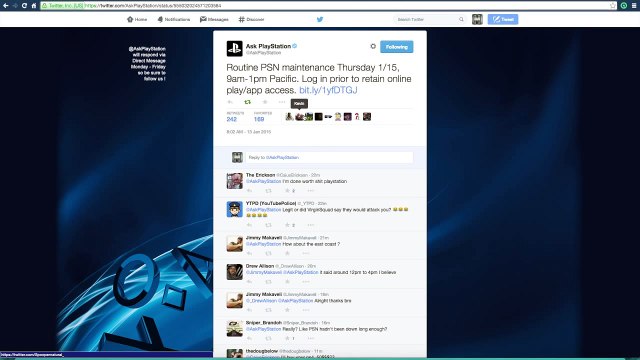640x360 pixels.
Task: Retweet Jimmy Makaveli's 'Alright thanks' tweet
Action: pyautogui.click(x=268, y=310)
